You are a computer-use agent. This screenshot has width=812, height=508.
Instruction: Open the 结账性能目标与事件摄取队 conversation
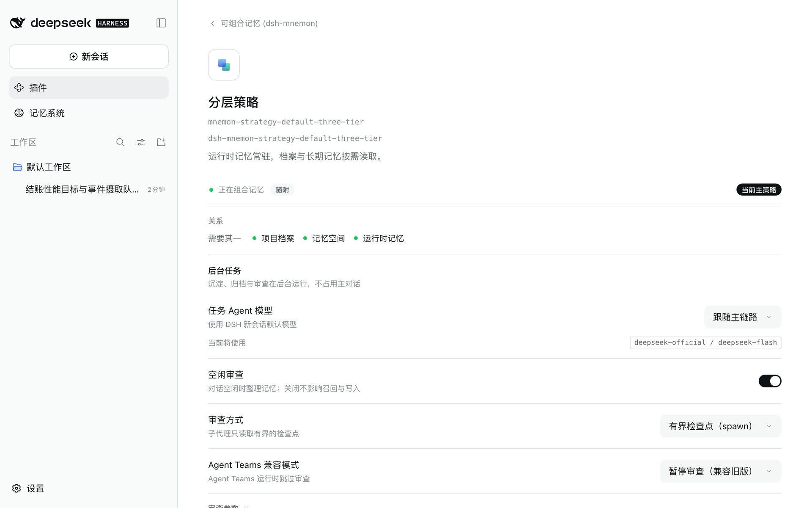point(89,189)
